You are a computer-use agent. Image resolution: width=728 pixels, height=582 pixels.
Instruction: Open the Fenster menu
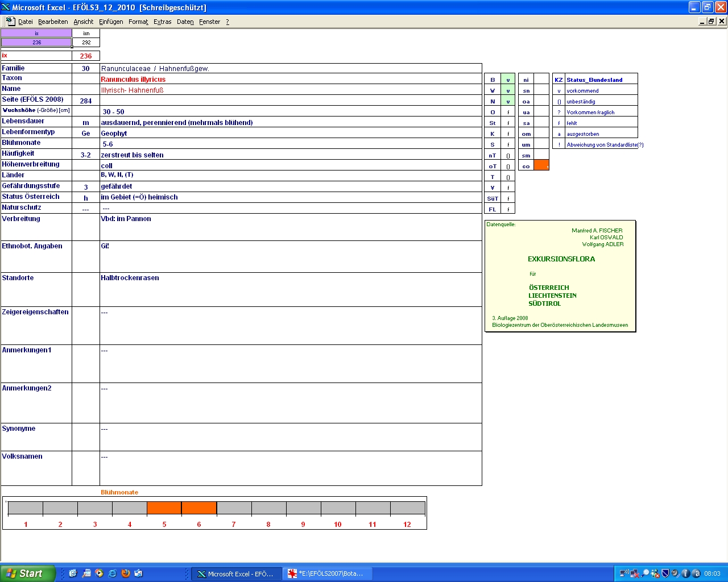pyautogui.click(x=210, y=22)
